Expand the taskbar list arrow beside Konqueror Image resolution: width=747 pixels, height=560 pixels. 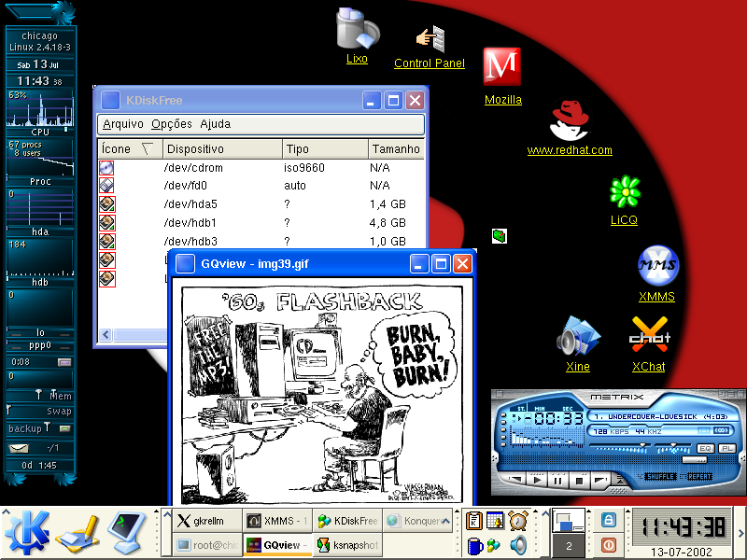[x=446, y=522]
